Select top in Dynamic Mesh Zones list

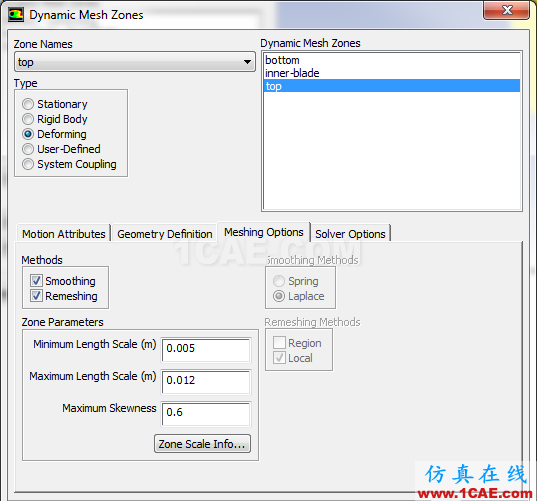click(392, 86)
